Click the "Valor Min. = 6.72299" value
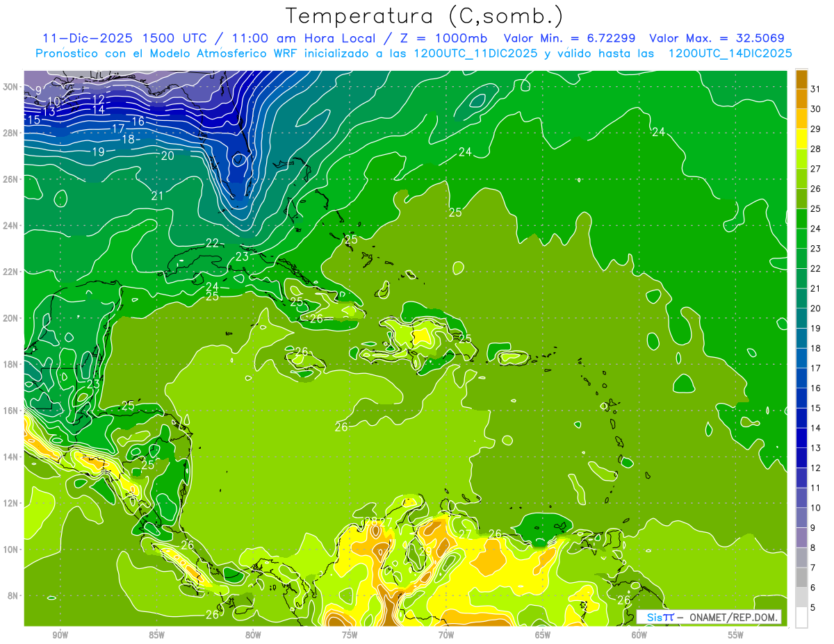 tap(569, 38)
